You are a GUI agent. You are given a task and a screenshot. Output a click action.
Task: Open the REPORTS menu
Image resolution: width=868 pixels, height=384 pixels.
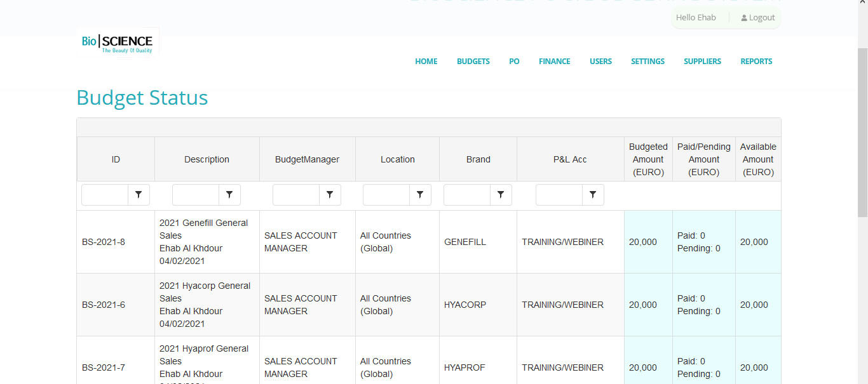[756, 62]
